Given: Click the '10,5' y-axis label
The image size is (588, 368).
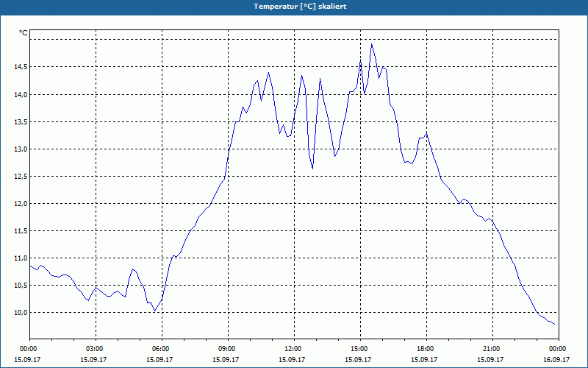Looking at the screenshot, I should pyautogui.click(x=21, y=286).
